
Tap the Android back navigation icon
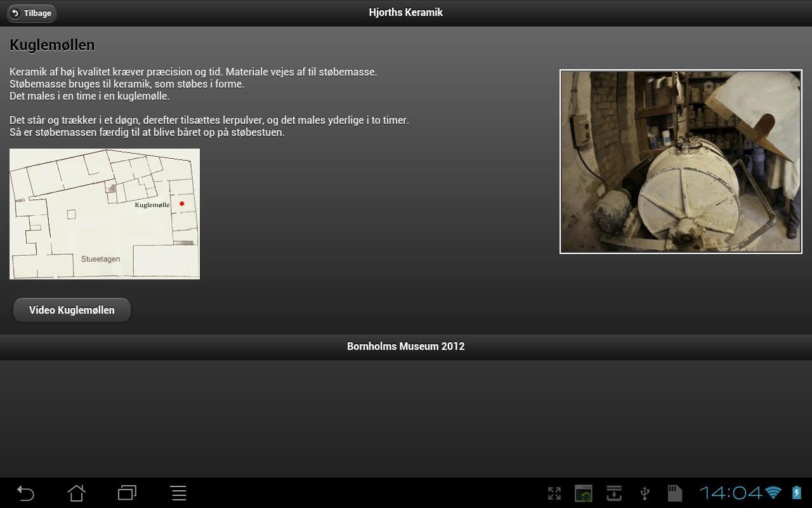point(25,493)
